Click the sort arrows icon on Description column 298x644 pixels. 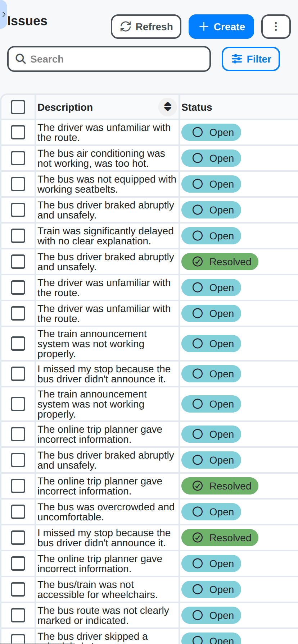click(x=167, y=107)
